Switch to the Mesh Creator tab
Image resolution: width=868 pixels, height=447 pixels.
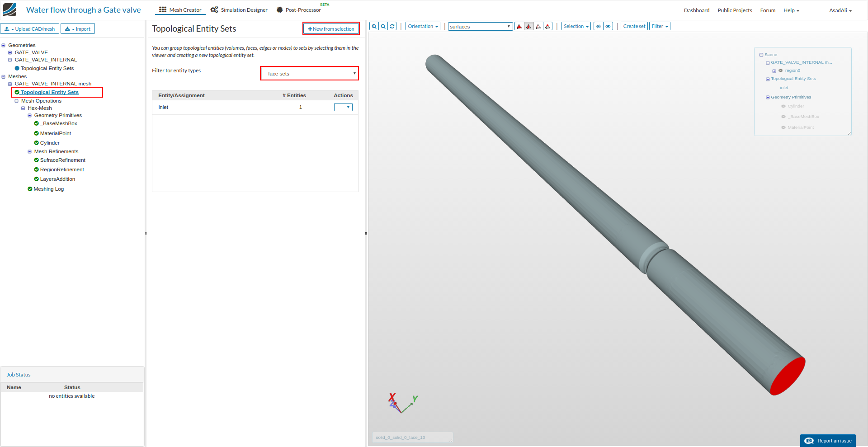[x=180, y=10]
